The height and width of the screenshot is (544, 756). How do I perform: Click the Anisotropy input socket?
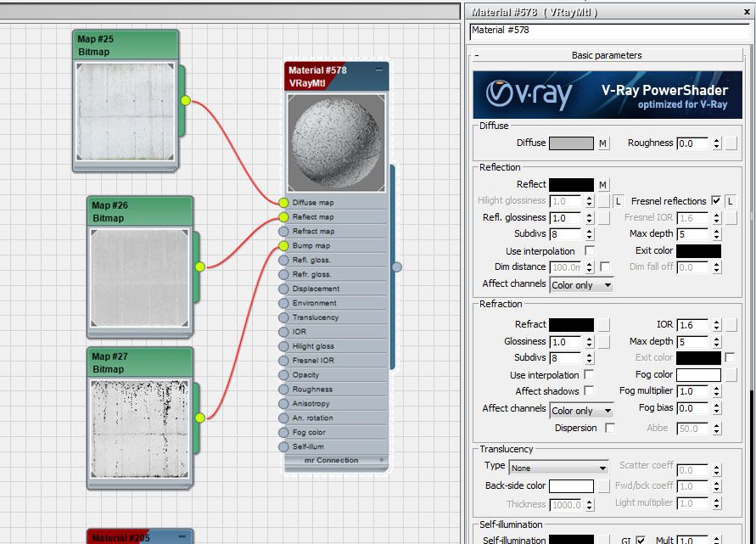click(x=283, y=404)
